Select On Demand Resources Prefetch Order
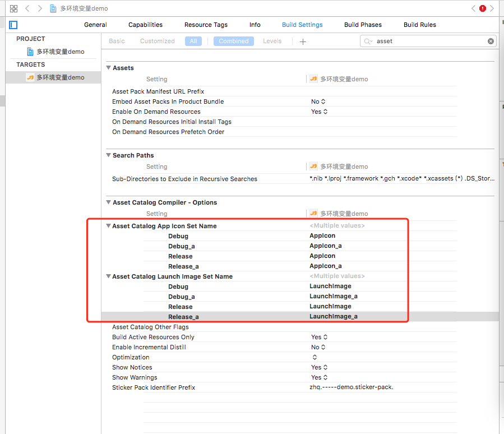 tap(168, 132)
